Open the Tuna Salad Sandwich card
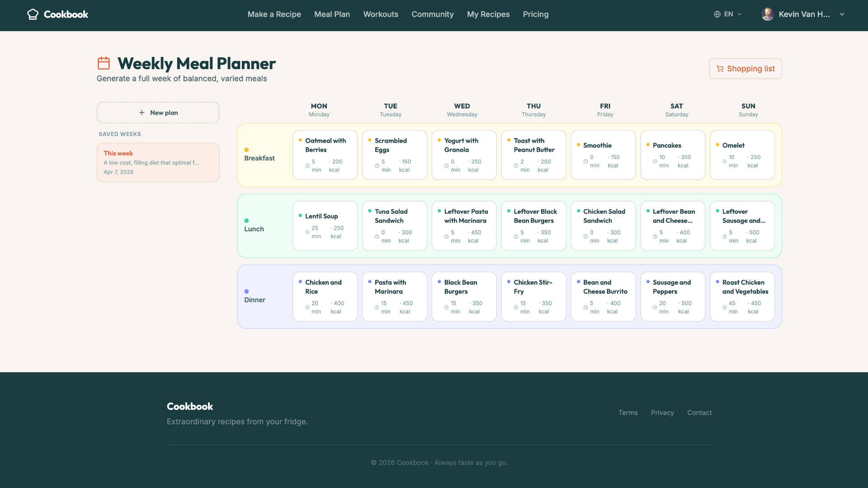Image resolution: width=868 pixels, height=488 pixels. point(395,226)
